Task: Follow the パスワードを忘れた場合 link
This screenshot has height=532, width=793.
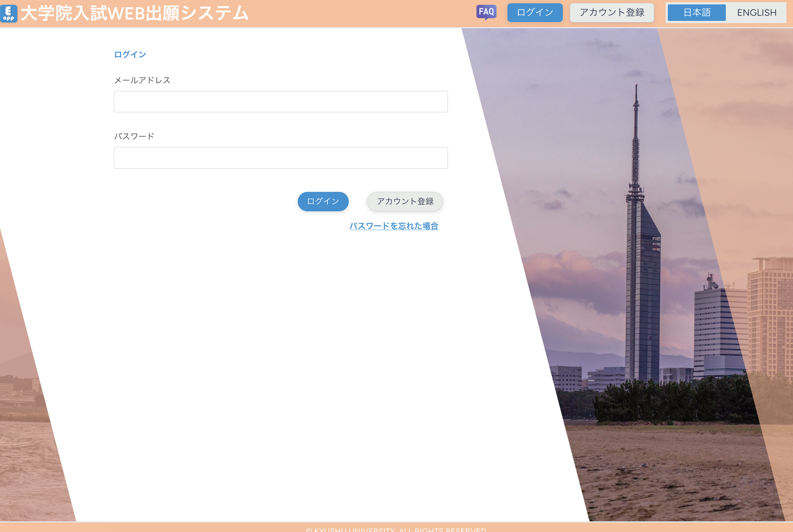Action: pyautogui.click(x=394, y=226)
